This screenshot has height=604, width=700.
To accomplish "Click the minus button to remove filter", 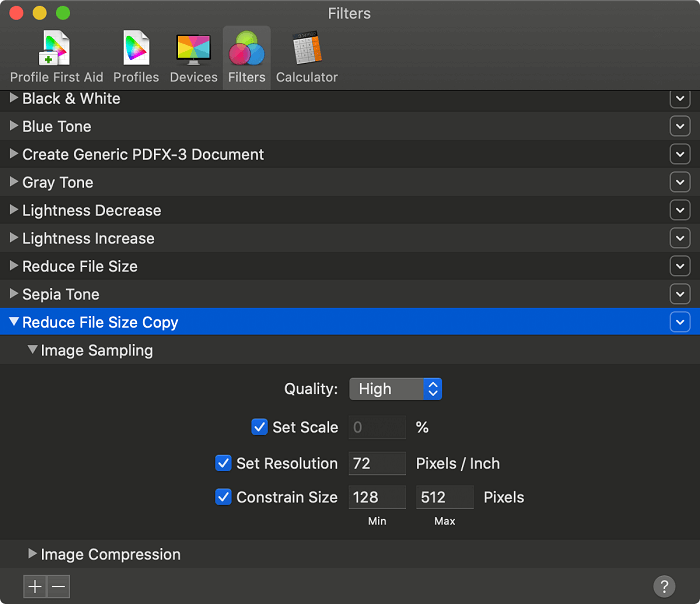I will (59, 587).
